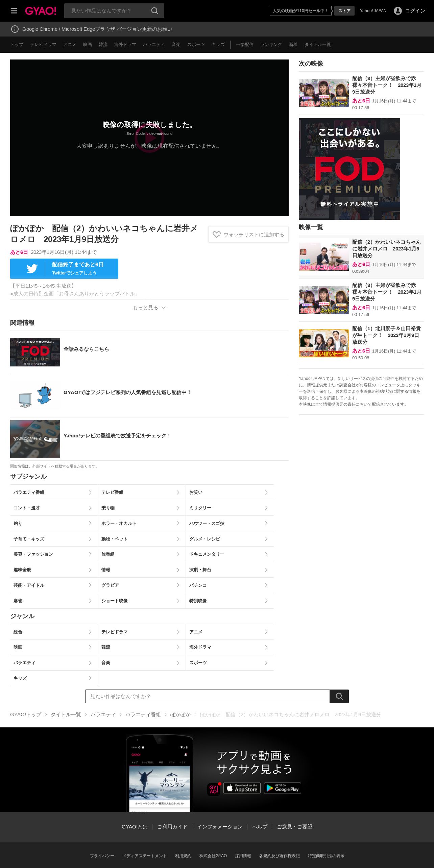
Task: Open 麻雀 subgenre row
Action: (x=54, y=601)
